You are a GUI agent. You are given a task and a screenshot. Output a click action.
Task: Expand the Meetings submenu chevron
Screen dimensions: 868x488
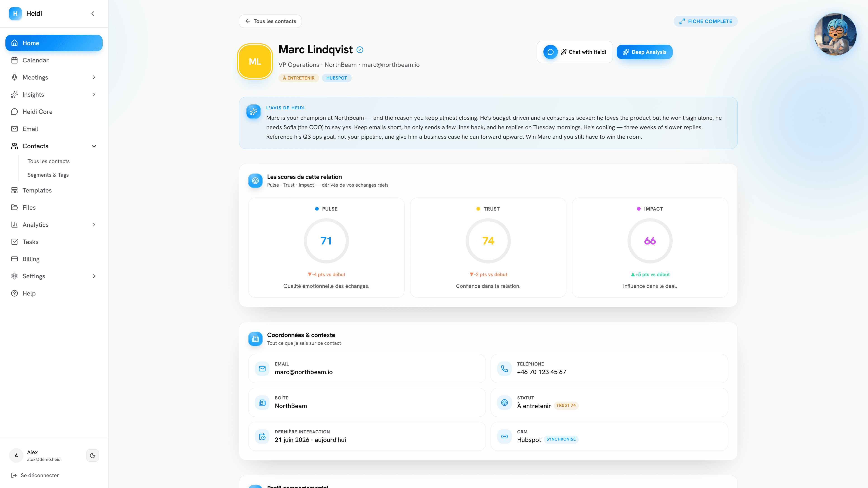pyautogui.click(x=94, y=77)
